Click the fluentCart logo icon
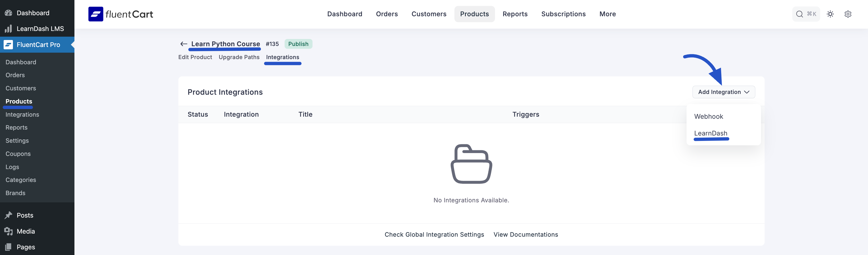 coord(96,14)
